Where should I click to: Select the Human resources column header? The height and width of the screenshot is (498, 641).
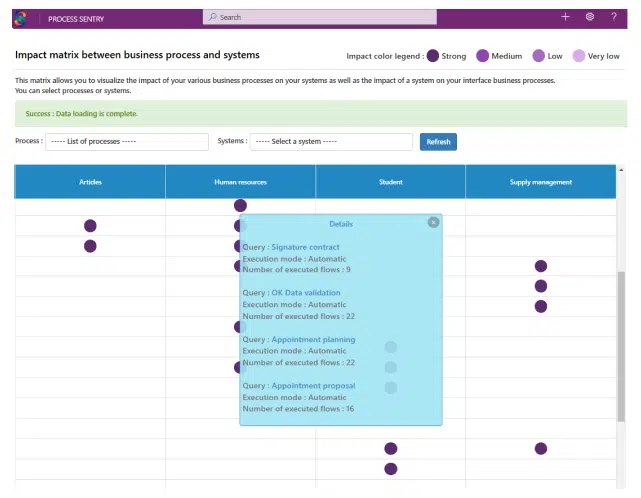point(240,182)
